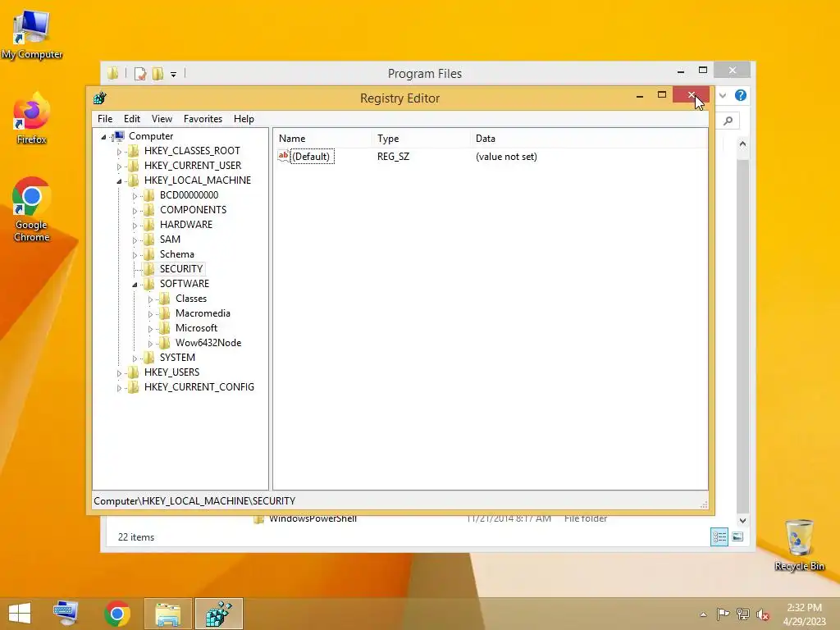Collapse the Computer root node
The width and height of the screenshot is (840, 630).
point(104,137)
